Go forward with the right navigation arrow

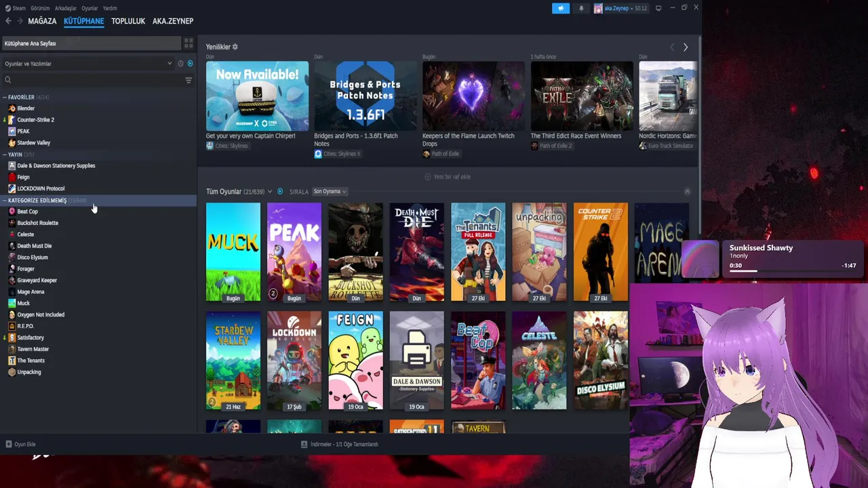(20, 21)
